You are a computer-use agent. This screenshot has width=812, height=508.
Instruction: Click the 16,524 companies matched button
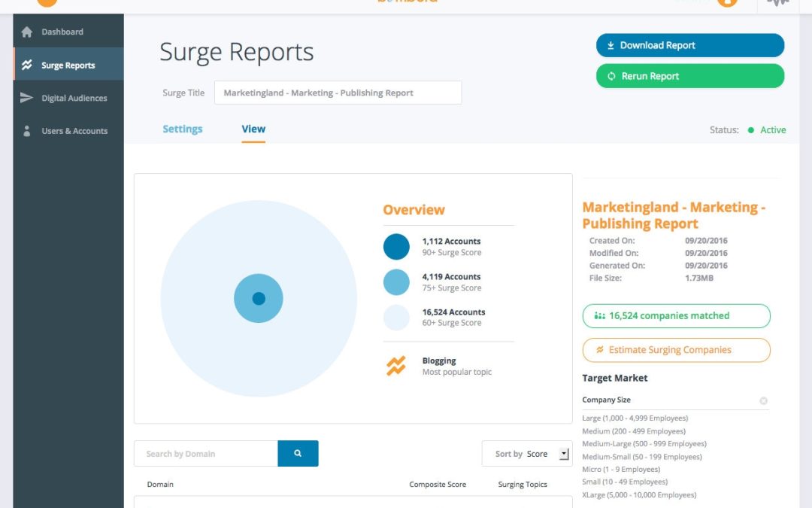pos(677,315)
